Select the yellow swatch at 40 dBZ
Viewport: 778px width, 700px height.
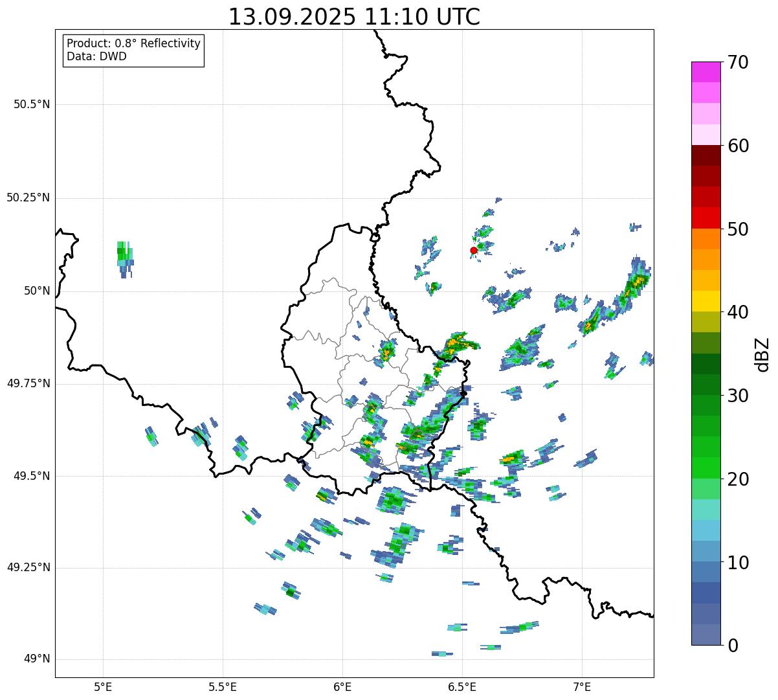(x=706, y=301)
